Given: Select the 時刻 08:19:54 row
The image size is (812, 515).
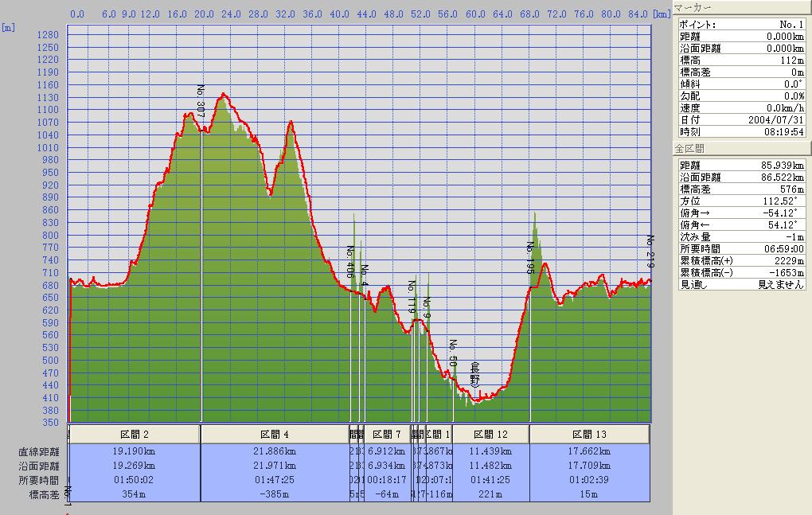Looking at the screenshot, I should coord(740,131).
